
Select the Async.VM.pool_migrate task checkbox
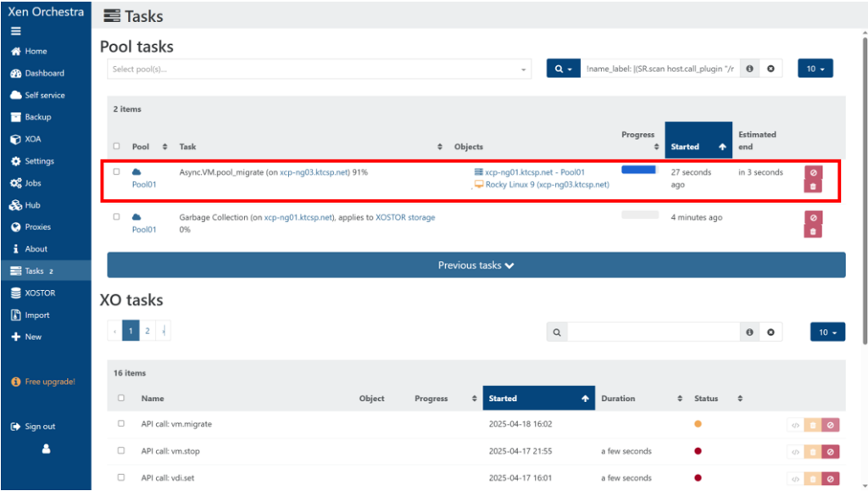pyautogui.click(x=116, y=172)
